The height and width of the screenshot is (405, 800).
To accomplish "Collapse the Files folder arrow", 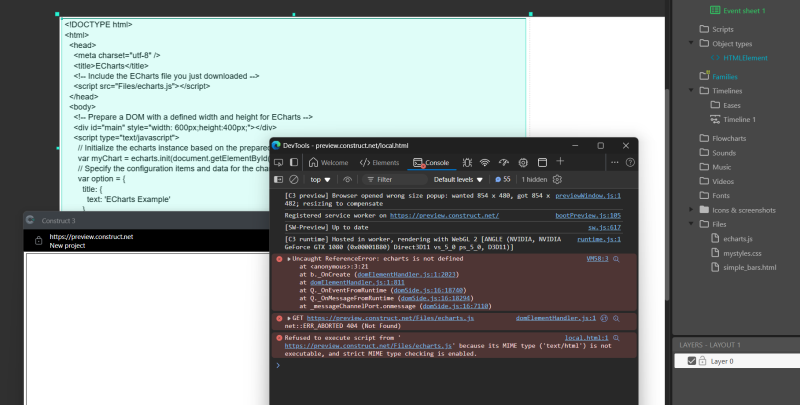I will (x=691, y=224).
